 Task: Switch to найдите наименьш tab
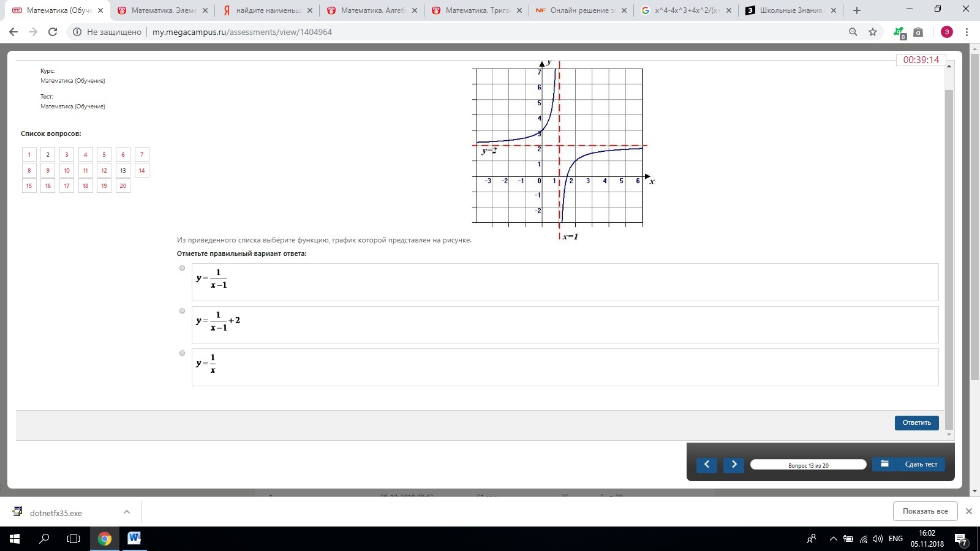click(268, 10)
